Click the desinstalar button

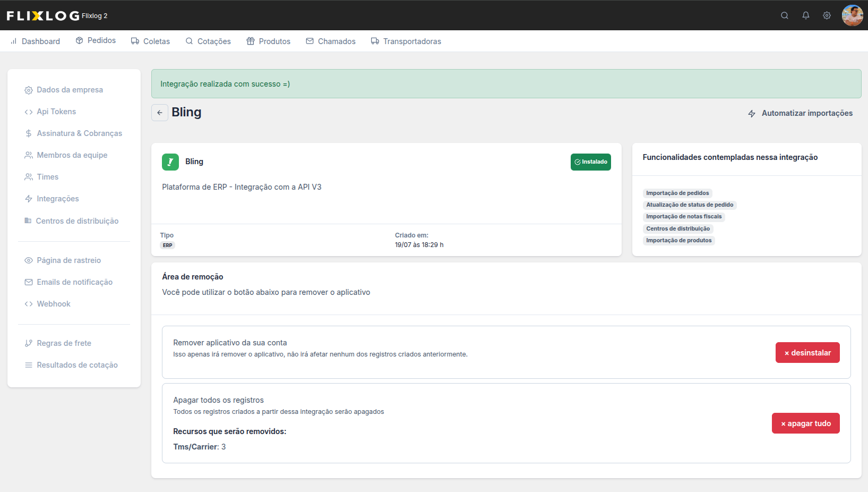pos(807,353)
